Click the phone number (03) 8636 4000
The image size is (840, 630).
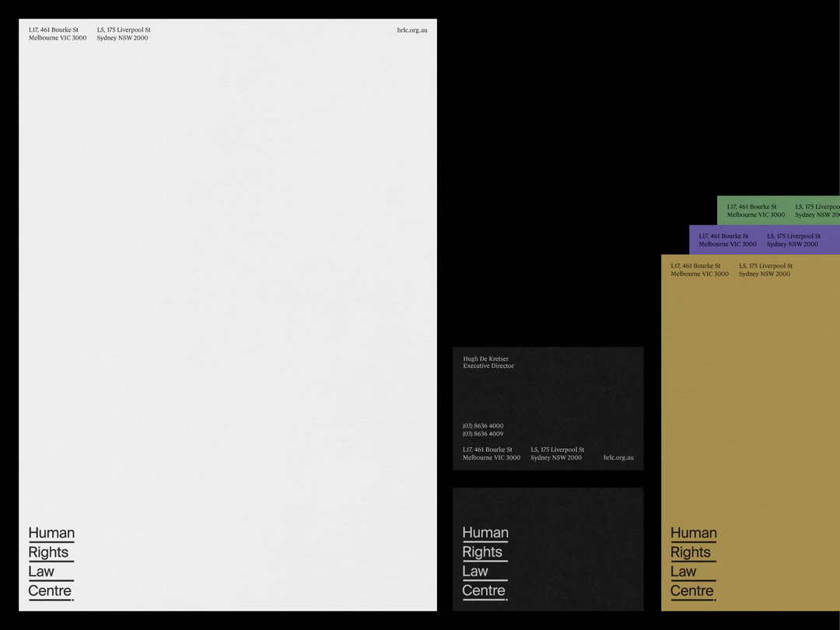pyautogui.click(x=483, y=426)
